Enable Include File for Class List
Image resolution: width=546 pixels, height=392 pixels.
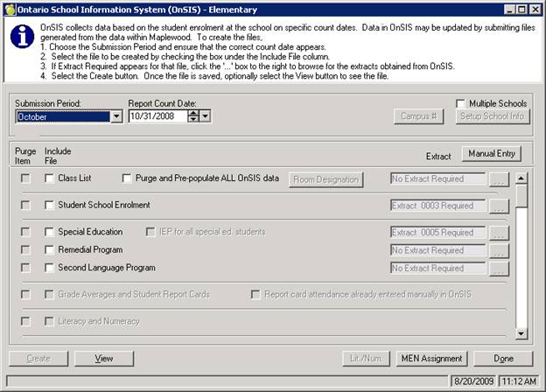click(x=50, y=178)
